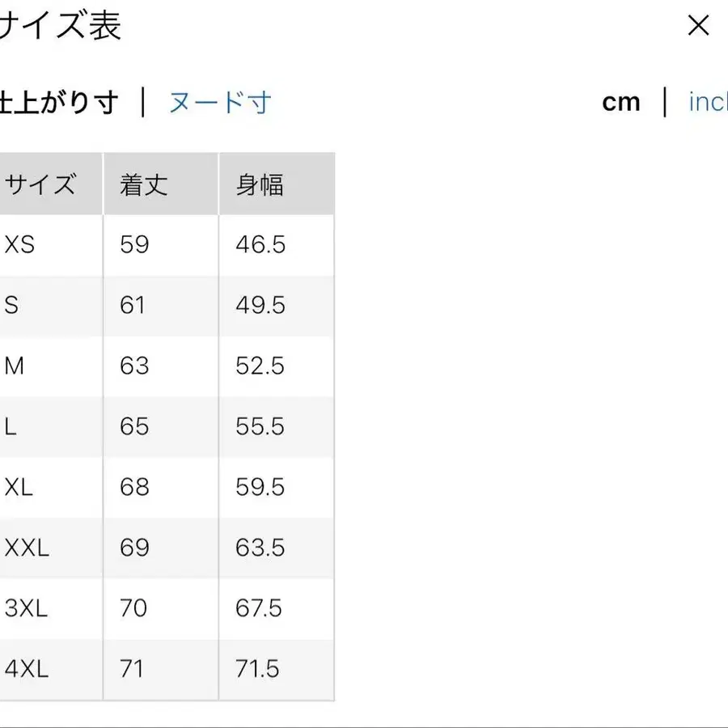Click the 着丈 value 63 for size M
This screenshot has height=728, width=728.
[x=135, y=366]
